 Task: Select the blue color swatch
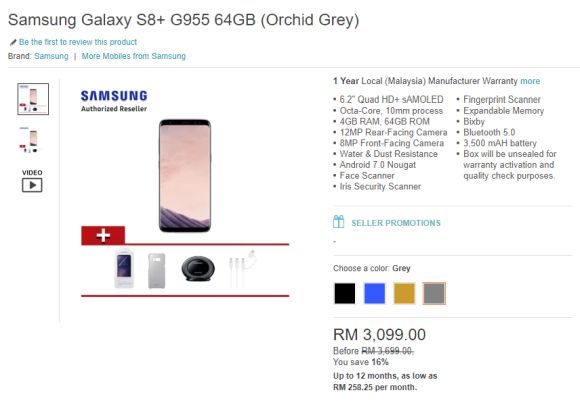click(x=374, y=293)
